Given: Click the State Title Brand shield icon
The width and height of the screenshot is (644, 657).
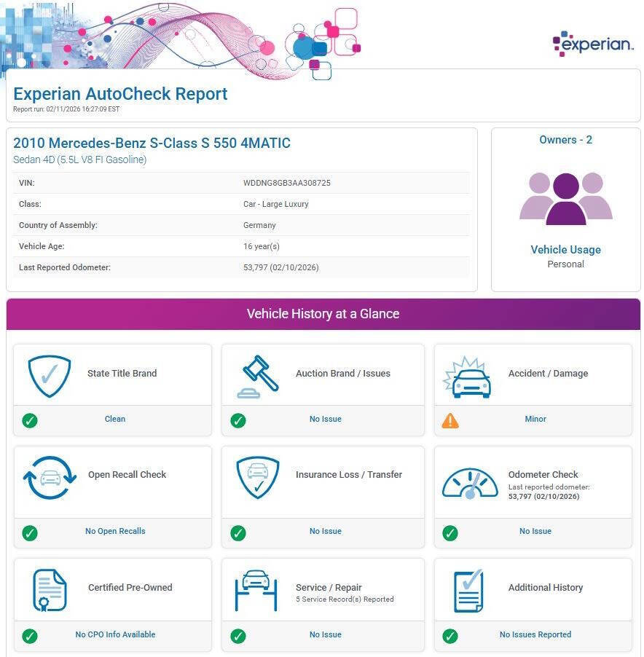Looking at the screenshot, I should [49, 375].
